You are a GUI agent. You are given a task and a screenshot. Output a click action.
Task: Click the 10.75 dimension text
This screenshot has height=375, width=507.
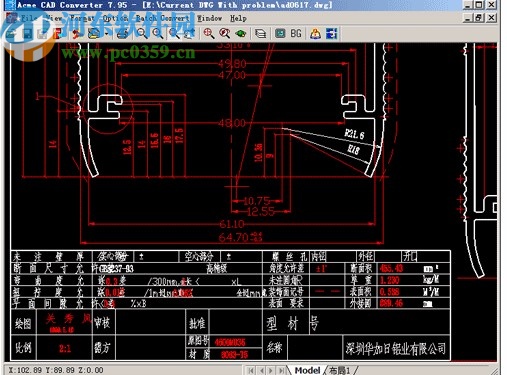[x=257, y=201]
